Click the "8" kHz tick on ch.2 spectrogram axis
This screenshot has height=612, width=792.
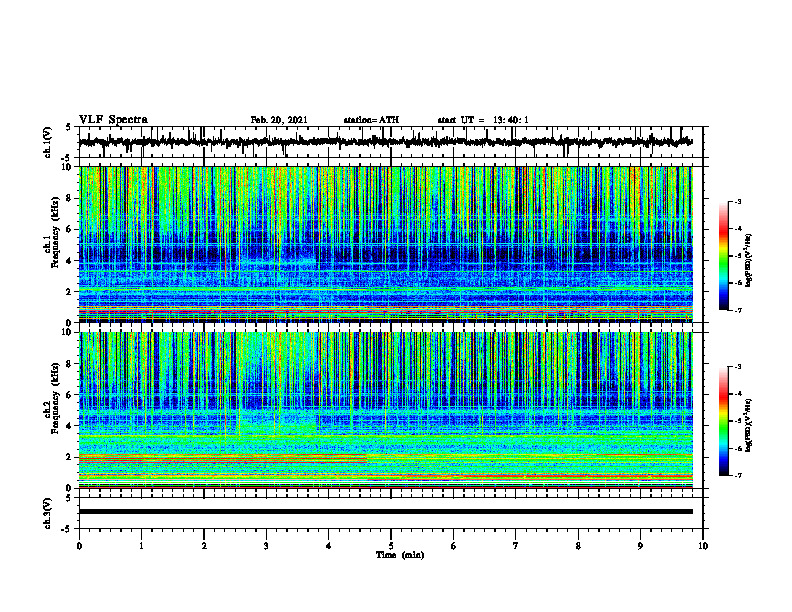70,364
